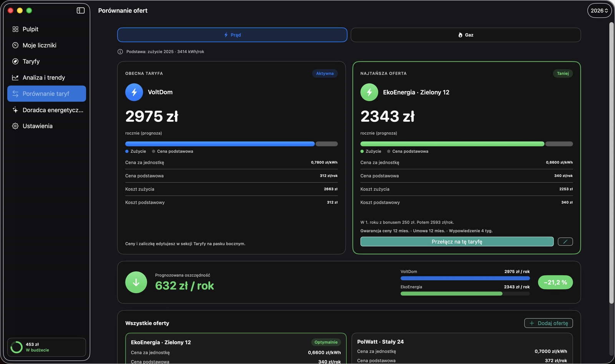Select EkoEnergia · Zielony 12 in Wszystkie oferty
Image resolution: width=615 pixels, height=364 pixels.
(x=236, y=349)
